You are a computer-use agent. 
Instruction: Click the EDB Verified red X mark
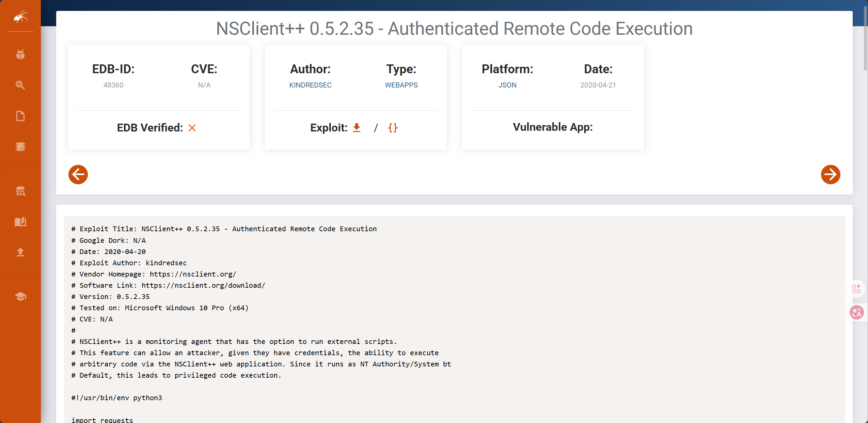coord(192,128)
